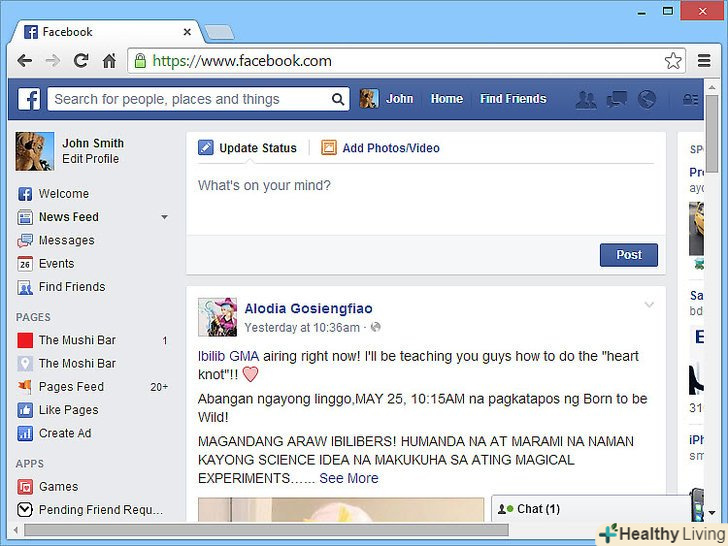Open Friend Requests icon in top bar
This screenshot has height=546, width=728.
pyautogui.click(x=586, y=99)
